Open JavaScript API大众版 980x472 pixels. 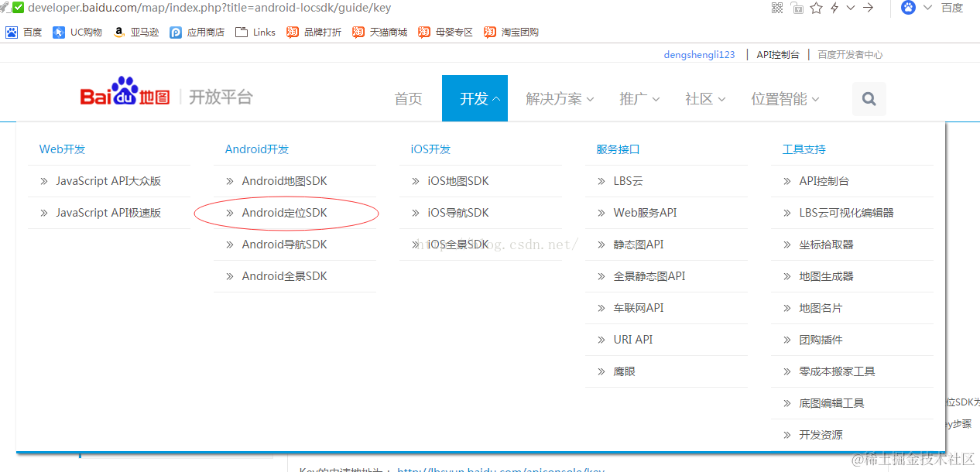pyautogui.click(x=108, y=181)
